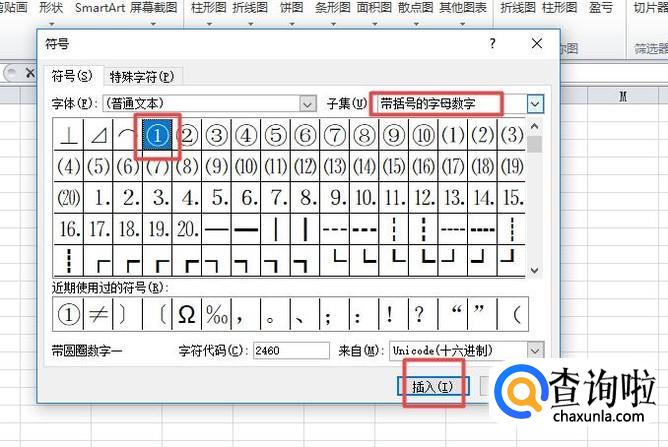Select the parenthesized (1) symbol
Image resolution: width=668 pixels, height=447 pixels.
[x=453, y=135]
